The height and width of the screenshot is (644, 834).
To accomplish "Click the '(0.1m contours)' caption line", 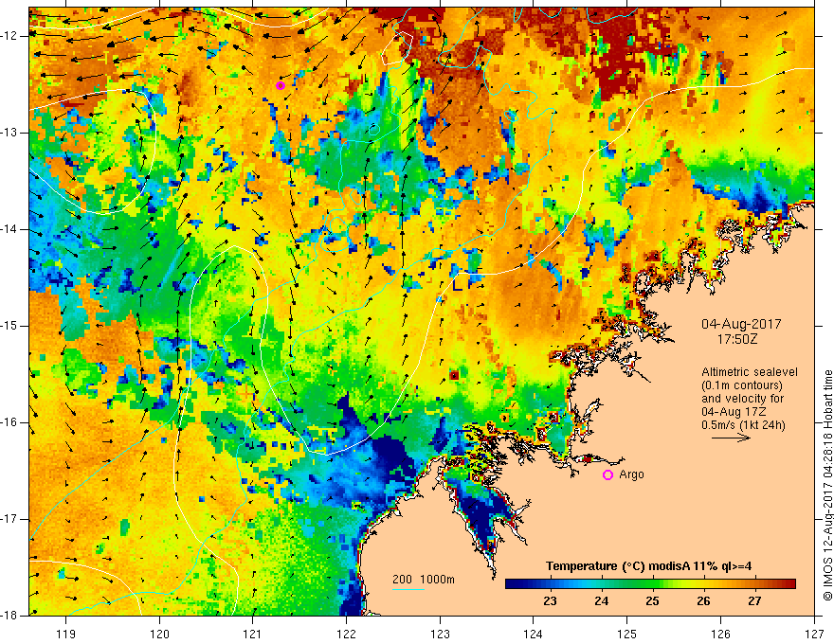I will click(741, 385).
